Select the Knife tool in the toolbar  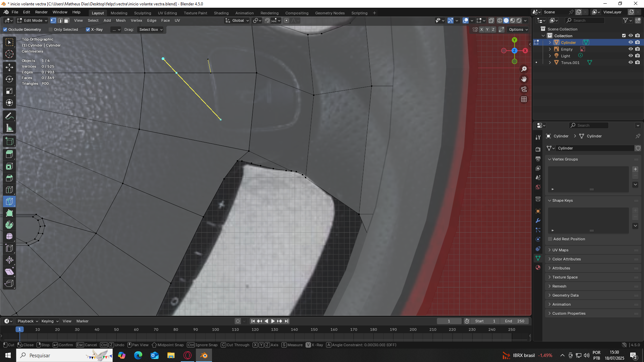9,201
